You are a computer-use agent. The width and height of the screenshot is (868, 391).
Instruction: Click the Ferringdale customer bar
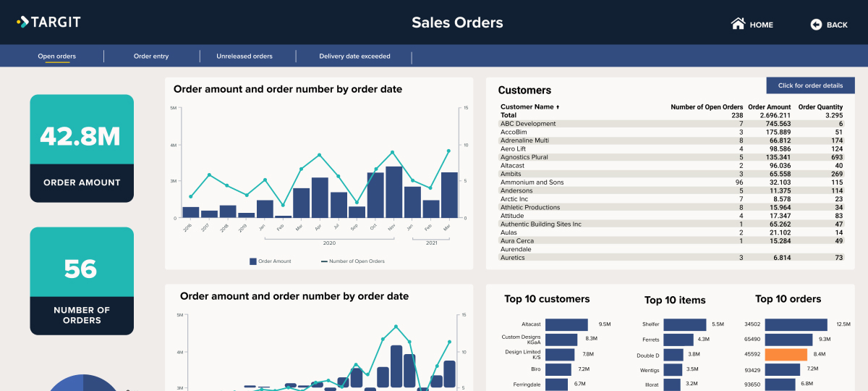(556, 384)
